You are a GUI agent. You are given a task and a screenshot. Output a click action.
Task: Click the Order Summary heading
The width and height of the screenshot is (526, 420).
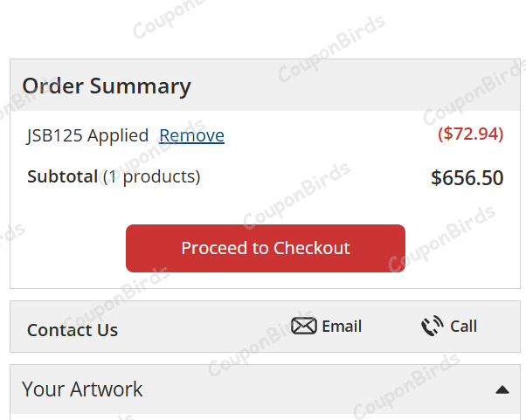point(107,86)
